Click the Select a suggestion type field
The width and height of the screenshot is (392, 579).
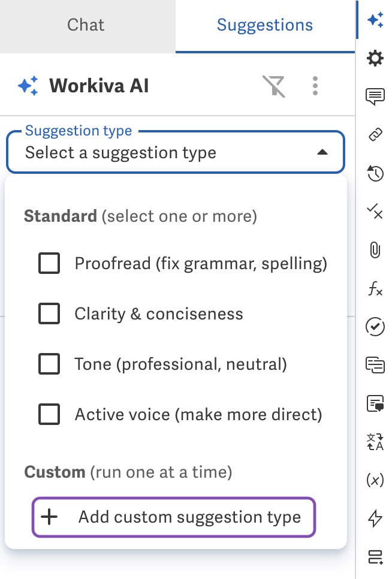click(176, 152)
